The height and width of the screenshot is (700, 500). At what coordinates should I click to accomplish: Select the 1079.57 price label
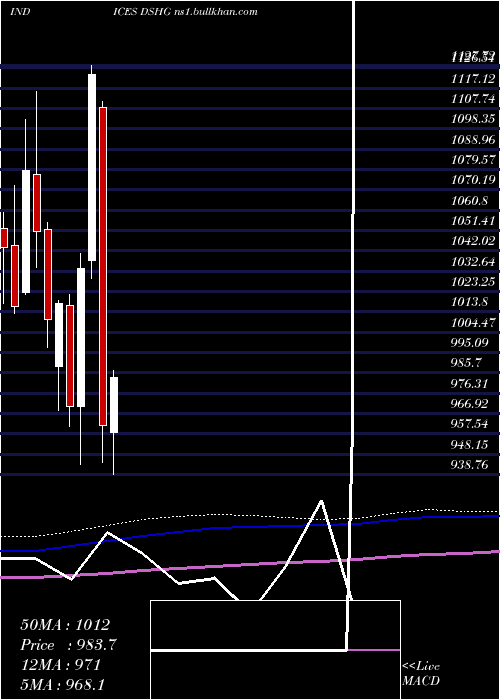473,160
